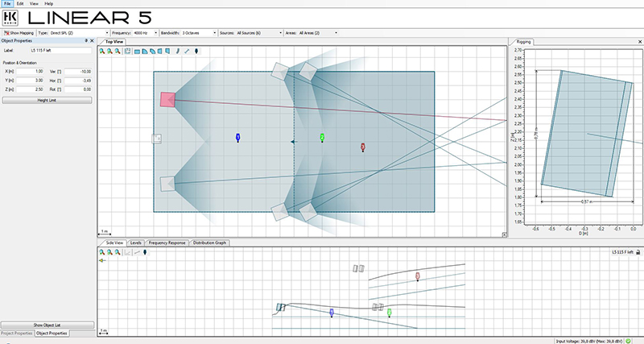Click third magnifier zoom icon in Top View toolbar
The height and width of the screenshot is (344, 644).
tap(118, 52)
